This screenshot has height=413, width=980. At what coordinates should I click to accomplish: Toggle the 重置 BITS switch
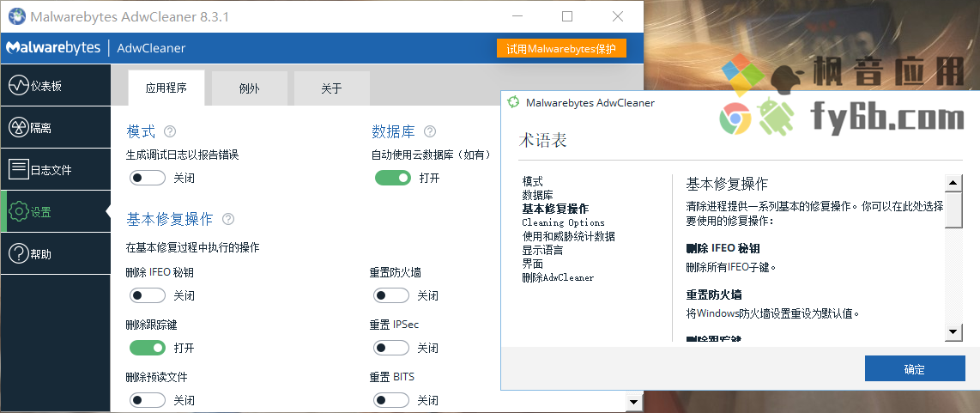tap(391, 400)
